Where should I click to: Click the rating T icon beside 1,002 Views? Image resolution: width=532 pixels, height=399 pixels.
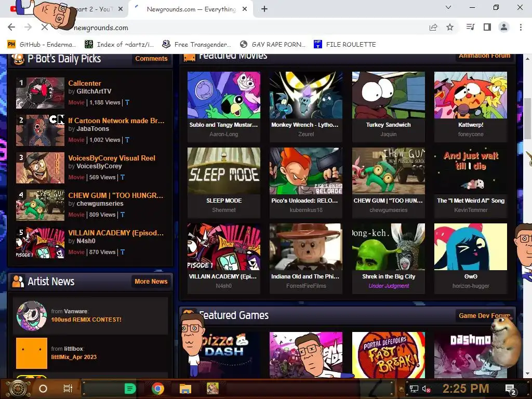pos(127,140)
